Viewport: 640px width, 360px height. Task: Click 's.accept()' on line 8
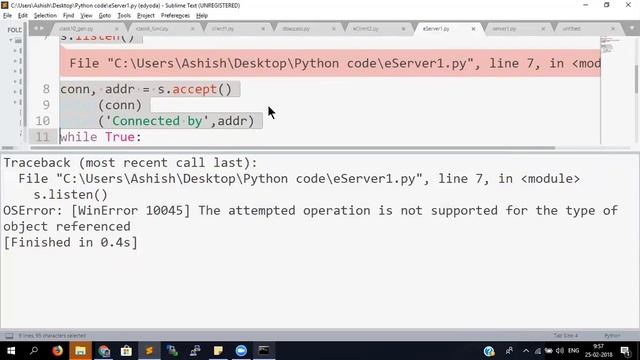tap(195, 89)
